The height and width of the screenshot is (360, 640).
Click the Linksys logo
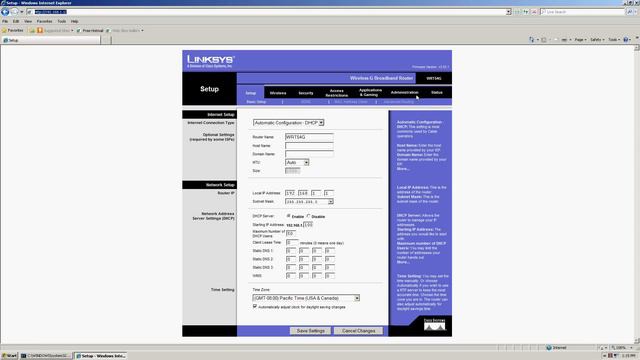tap(210, 61)
